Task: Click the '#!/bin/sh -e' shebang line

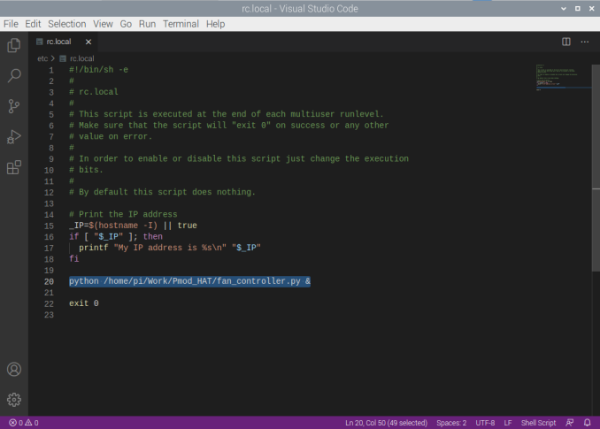Action: click(x=99, y=70)
